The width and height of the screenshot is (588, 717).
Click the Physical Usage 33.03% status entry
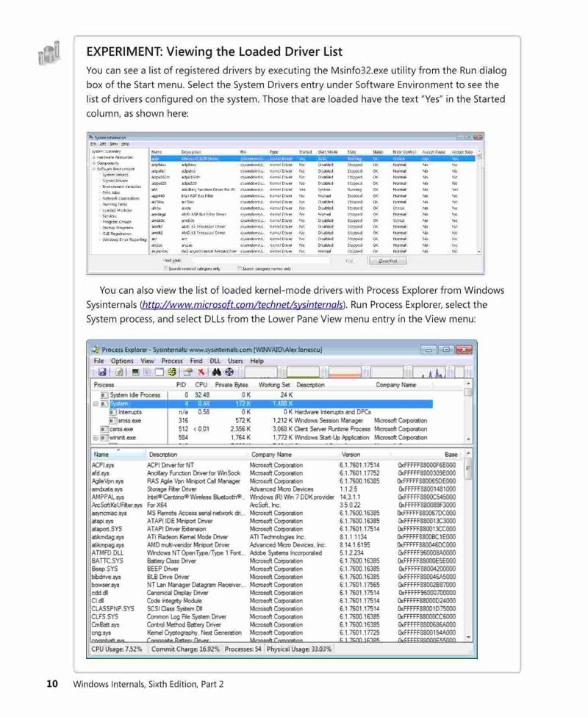pos(299,649)
